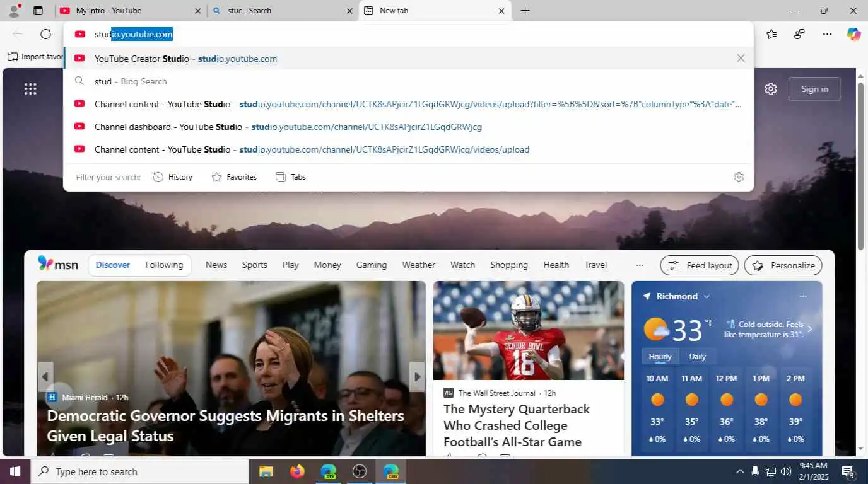Open the Health category

556,265
